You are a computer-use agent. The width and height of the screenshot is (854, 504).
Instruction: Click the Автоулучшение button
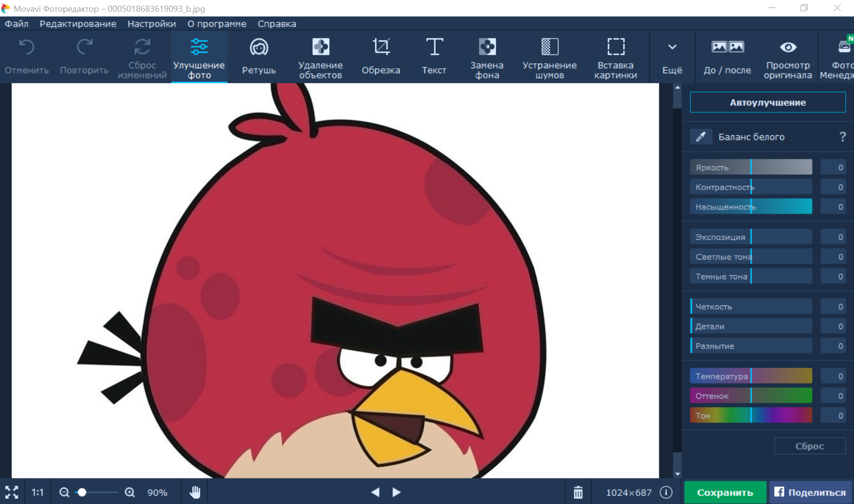(x=767, y=102)
